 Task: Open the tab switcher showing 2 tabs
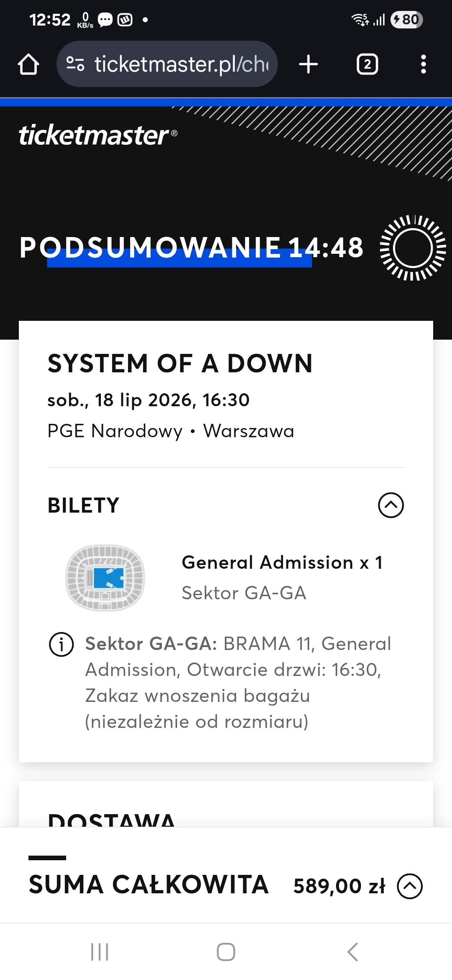click(x=367, y=64)
